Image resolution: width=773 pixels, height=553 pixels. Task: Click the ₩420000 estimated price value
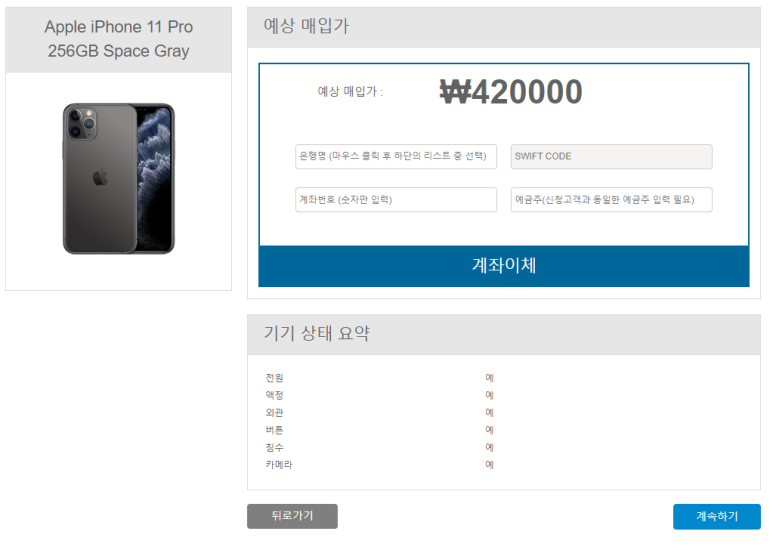511,92
